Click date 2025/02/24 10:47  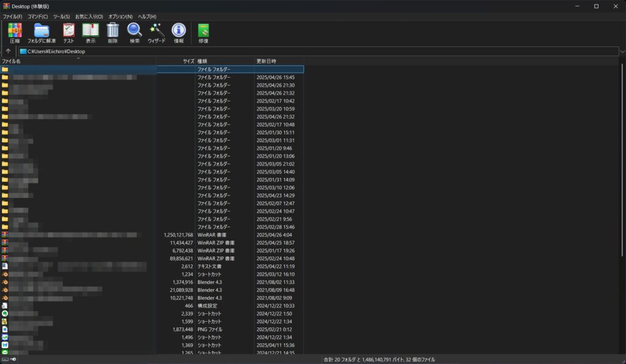276,211
